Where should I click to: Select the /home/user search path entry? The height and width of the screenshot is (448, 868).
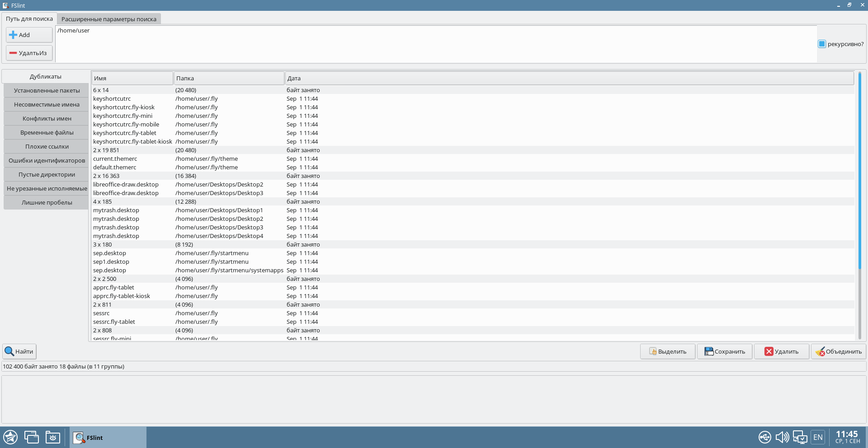click(x=74, y=31)
